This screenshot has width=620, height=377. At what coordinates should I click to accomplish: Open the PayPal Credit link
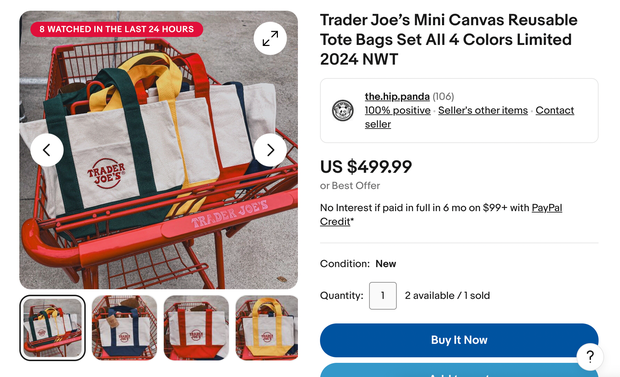point(441,214)
